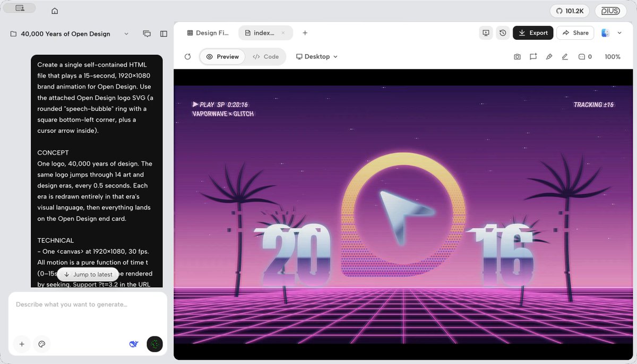Screen dimensions: 637x364
Task: Click the 100% zoom level
Action: (x=613, y=57)
